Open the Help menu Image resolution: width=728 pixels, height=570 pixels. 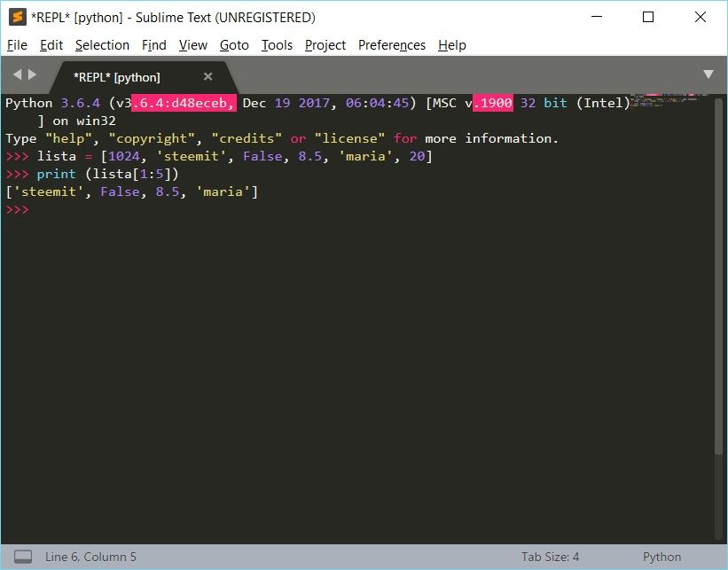pyautogui.click(x=451, y=45)
